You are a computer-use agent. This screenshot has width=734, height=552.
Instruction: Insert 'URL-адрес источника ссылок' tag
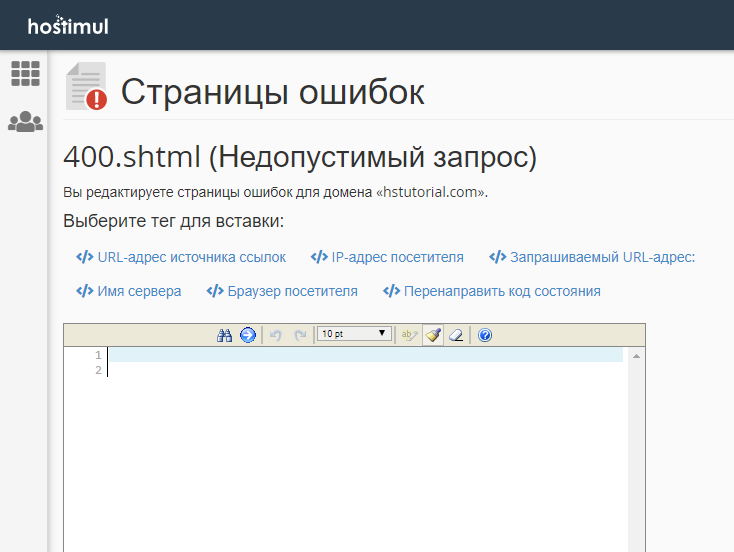coord(181,257)
